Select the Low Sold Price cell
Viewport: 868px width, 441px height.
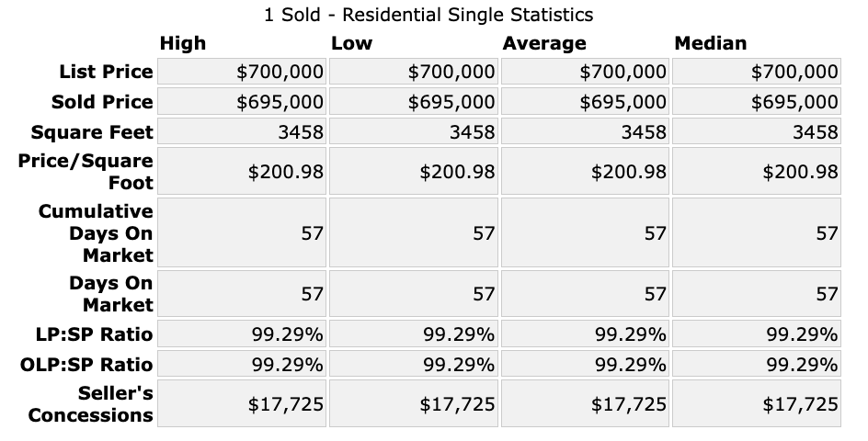pos(412,102)
